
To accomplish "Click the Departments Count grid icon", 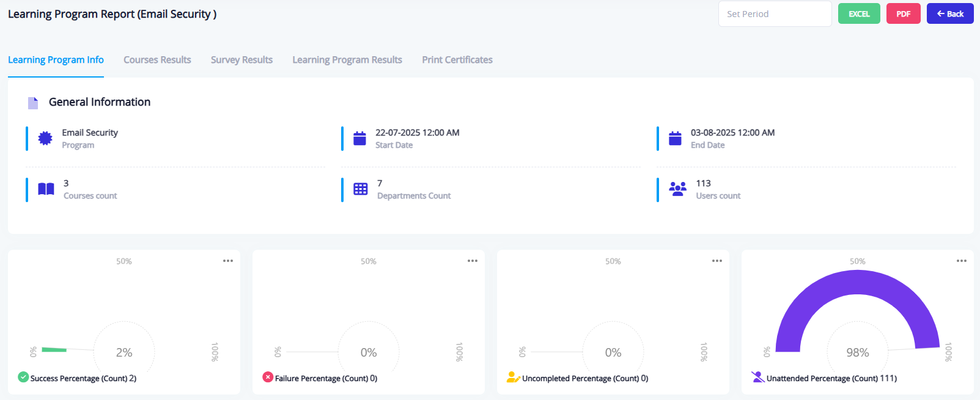I will tap(361, 189).
